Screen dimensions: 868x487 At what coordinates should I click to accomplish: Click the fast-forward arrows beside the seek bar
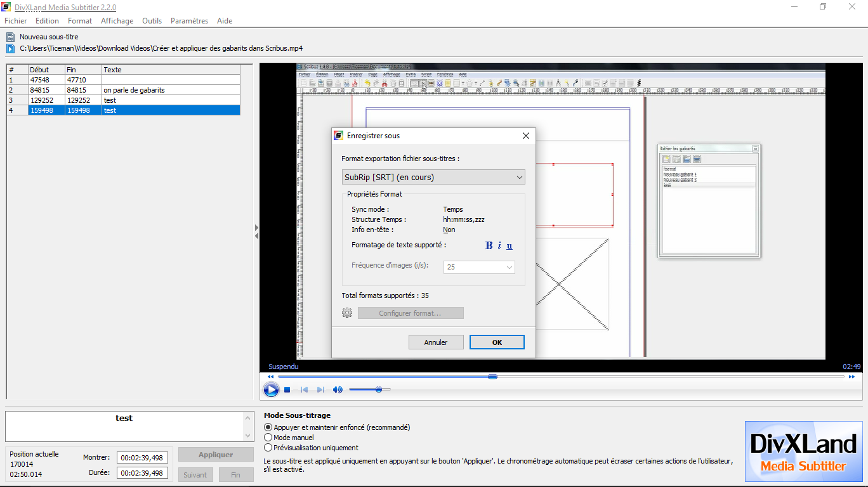(x=851, y=377)
